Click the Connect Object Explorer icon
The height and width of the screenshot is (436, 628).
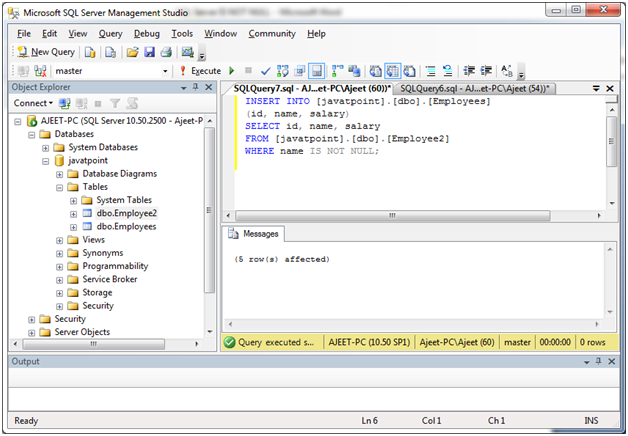[x=64, y=104]
